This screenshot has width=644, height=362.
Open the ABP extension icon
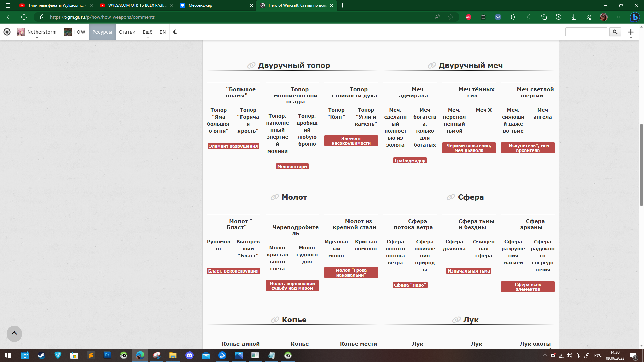click(469, 17)
